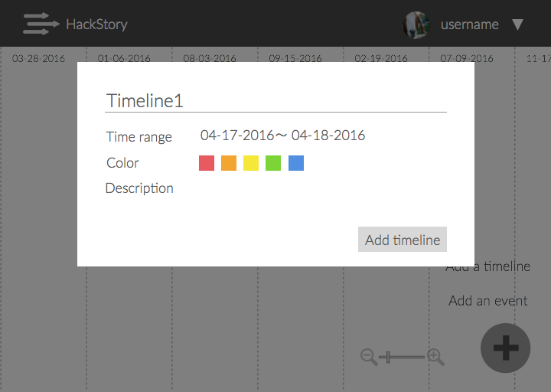Screen dimensions: 551x392
Task: Open the username dropdown arrow
Action: pos(517,24)
